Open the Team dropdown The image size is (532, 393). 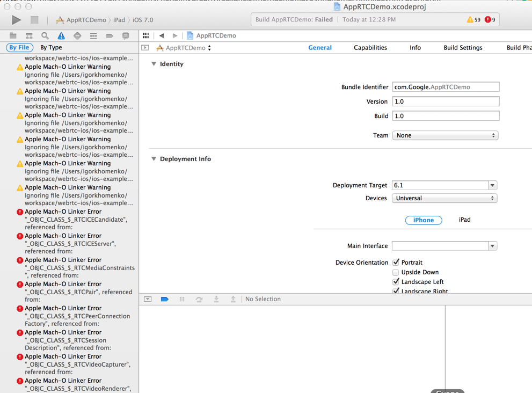click(x=445, y=135)
